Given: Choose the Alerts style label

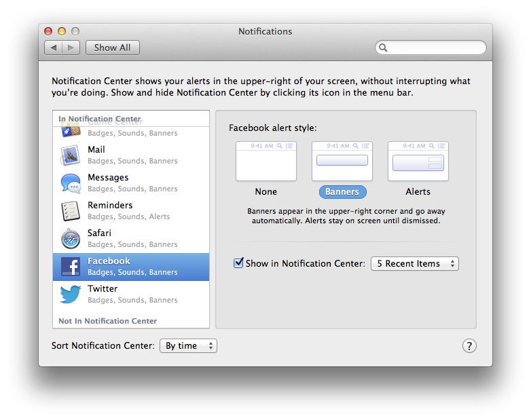Looking at the screenshot, I should click(x=418, y=192).
